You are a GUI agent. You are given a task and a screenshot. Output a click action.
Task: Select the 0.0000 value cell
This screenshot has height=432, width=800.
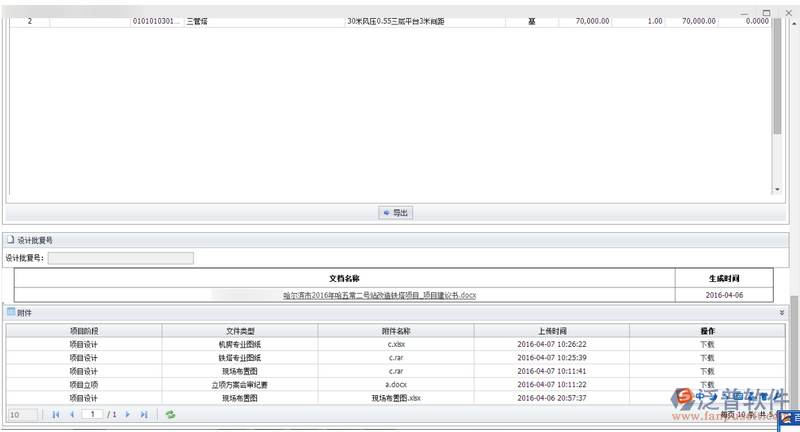pos(745,21)
